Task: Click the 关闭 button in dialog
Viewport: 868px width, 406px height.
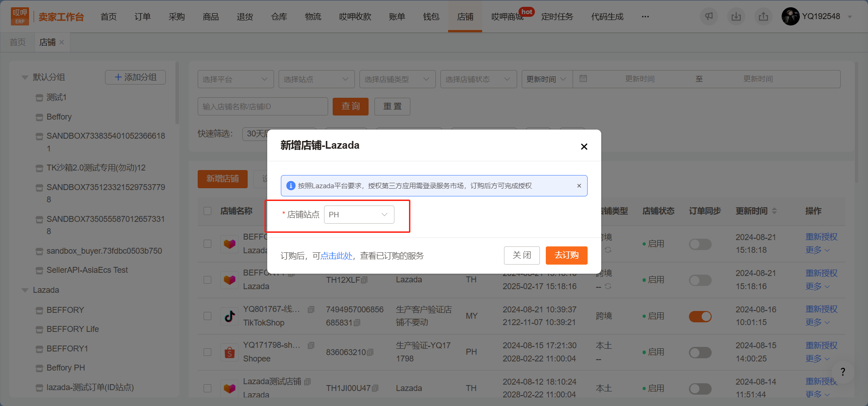Action: pyautogui.click(x=522, y=256)
